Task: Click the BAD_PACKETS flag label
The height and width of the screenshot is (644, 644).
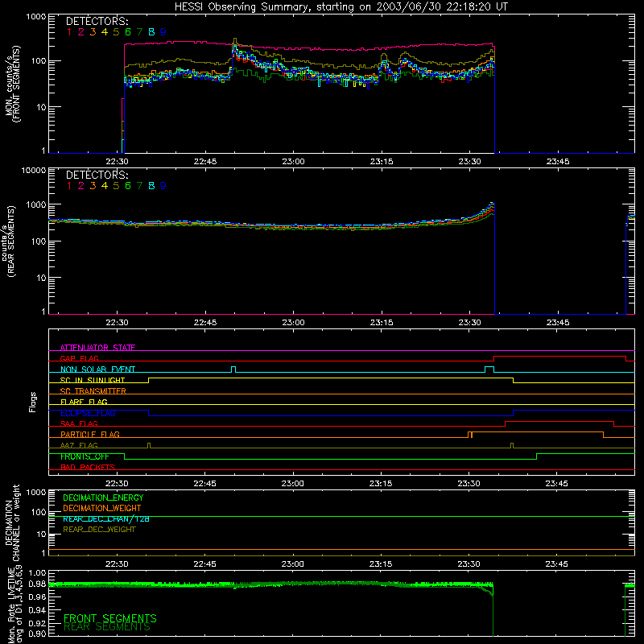Action: [88, 467]
